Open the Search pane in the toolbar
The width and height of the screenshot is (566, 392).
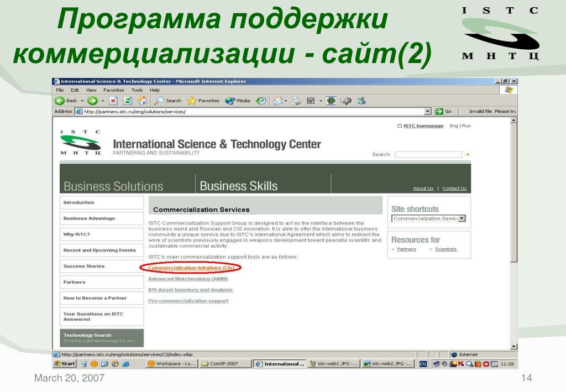pyautogui.click(x=167, y=101)
